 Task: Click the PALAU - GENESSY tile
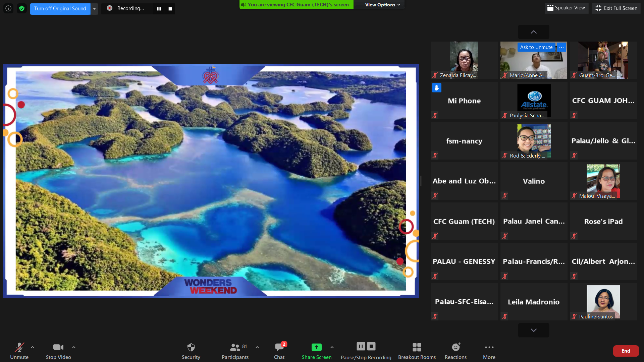pos(464,261)
